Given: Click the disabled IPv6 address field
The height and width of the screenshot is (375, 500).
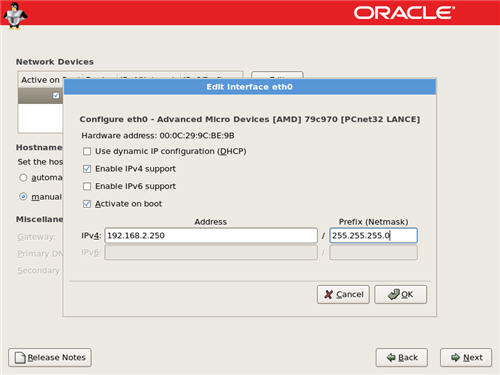Looking at the screenshot, I should tap(211, 253).
